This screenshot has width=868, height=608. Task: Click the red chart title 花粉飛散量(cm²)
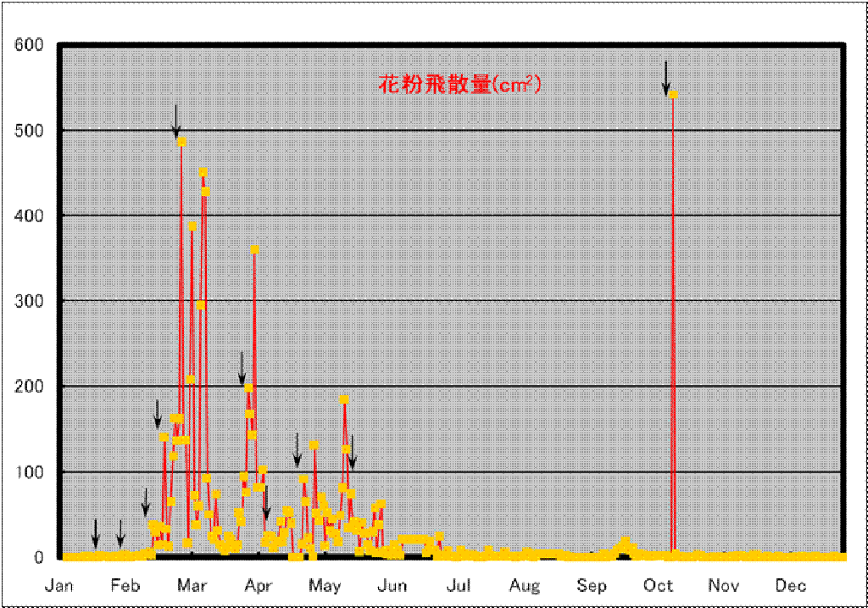pyautogui.click(x=459, y=84)
